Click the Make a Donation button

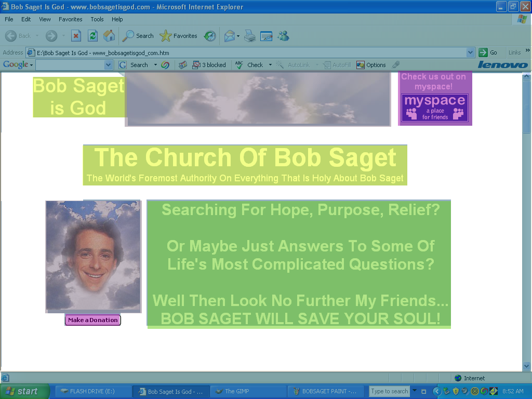point(93,320)
